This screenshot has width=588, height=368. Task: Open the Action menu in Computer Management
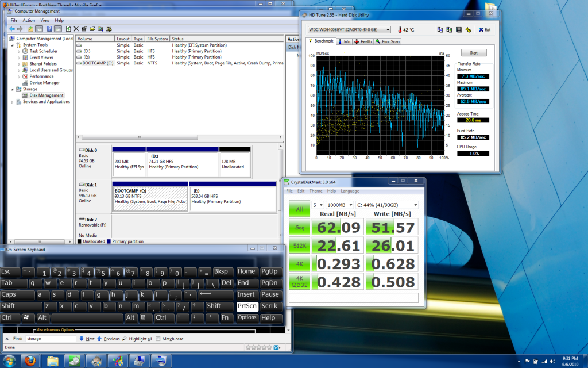point(29,20)
